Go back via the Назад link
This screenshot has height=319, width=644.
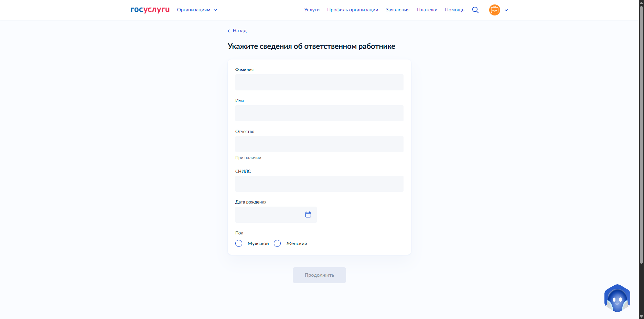point(237,31)
